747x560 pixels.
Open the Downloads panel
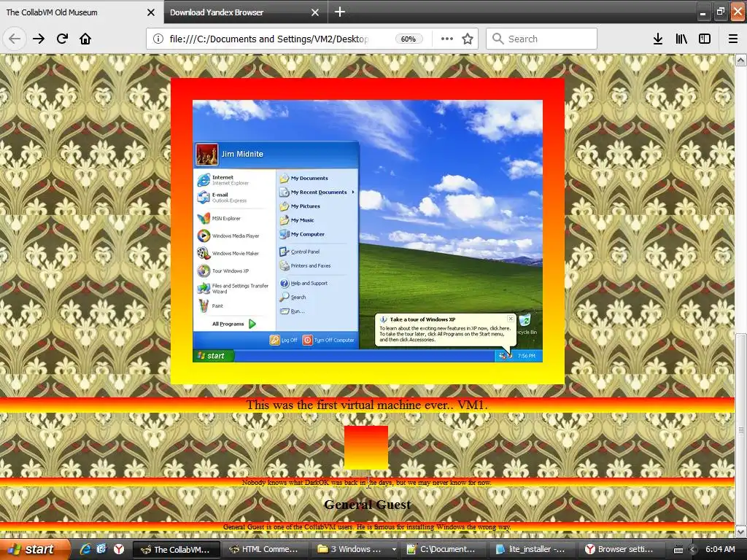click(658, 39)
